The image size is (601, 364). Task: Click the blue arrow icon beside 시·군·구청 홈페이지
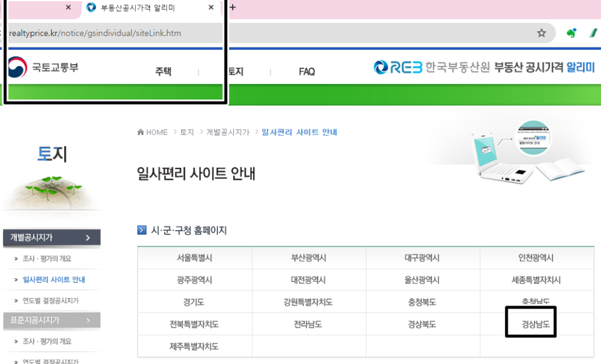tap(141, 230)
